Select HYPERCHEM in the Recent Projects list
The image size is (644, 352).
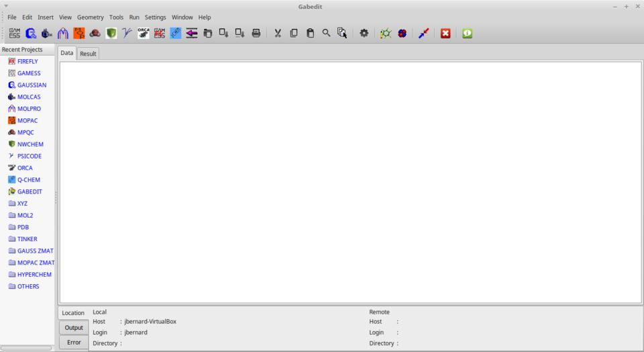point(34,274)
